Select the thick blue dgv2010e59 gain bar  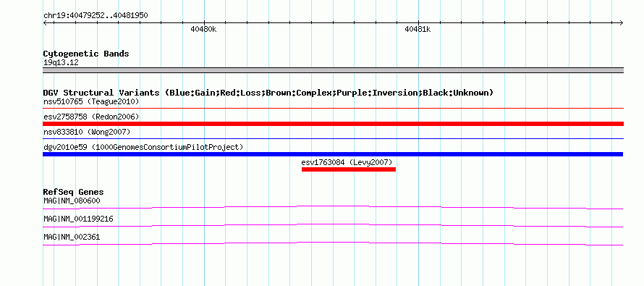[x=333, y=154]
